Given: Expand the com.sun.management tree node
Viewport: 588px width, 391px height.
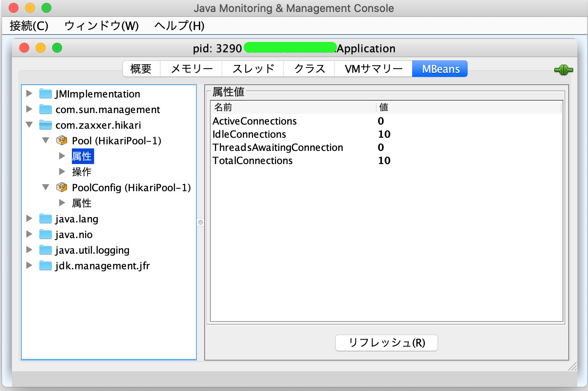Looking at the screenshot, I should click(29, 109).
